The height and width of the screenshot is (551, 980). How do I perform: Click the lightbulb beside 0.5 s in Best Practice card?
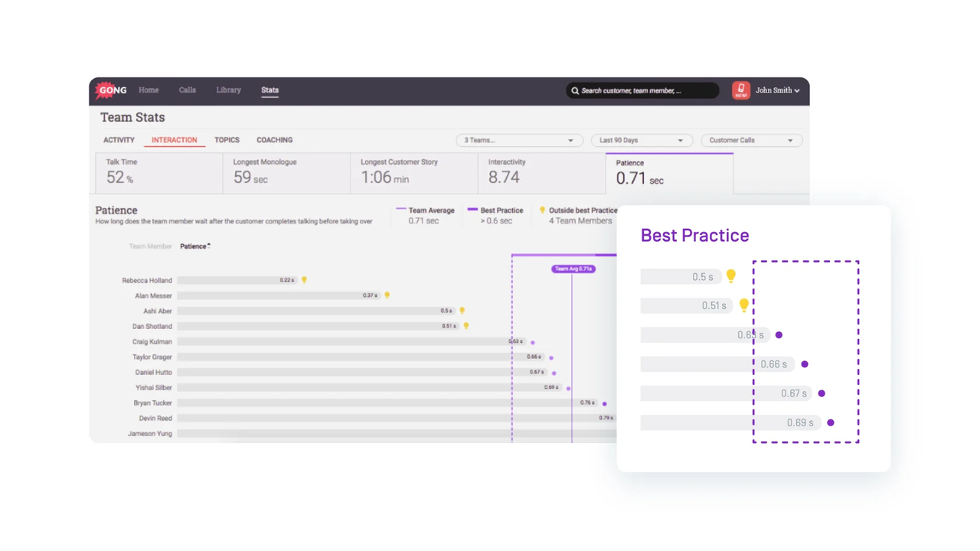click(x=731, y=276)
